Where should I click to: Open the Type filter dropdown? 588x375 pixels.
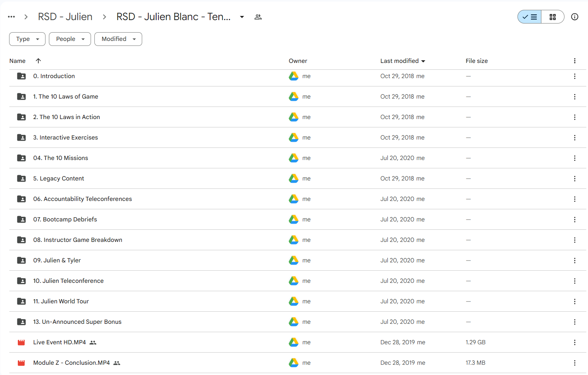point(27,39)
